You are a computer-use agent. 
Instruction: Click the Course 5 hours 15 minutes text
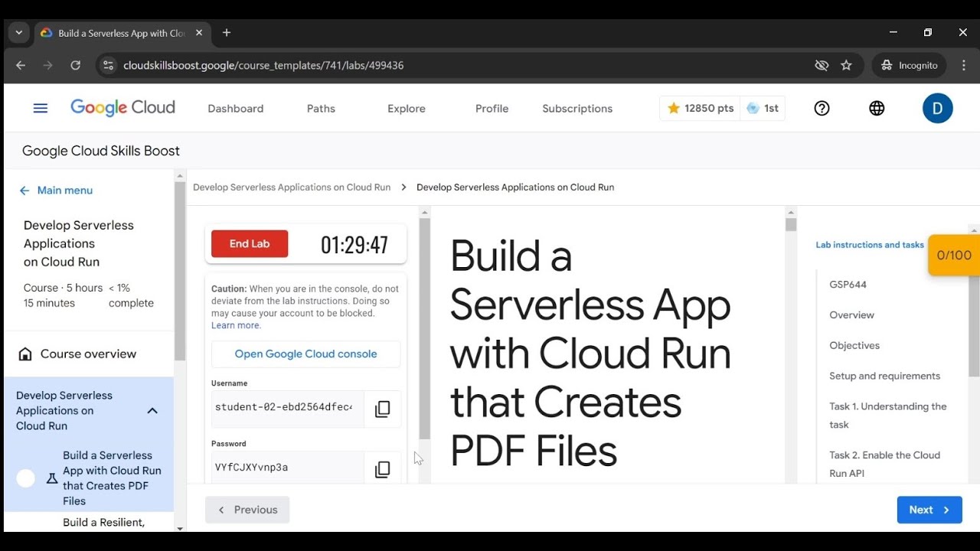(63, 295)
